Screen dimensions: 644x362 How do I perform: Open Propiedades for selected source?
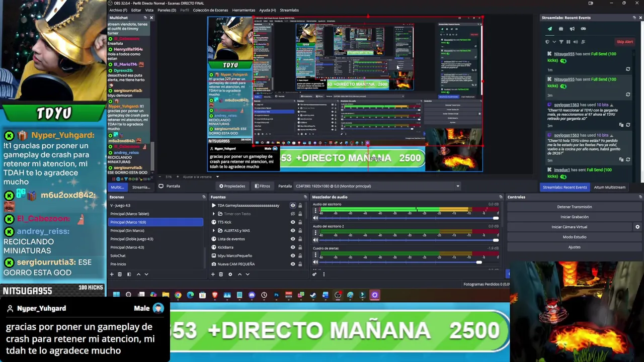232,186
